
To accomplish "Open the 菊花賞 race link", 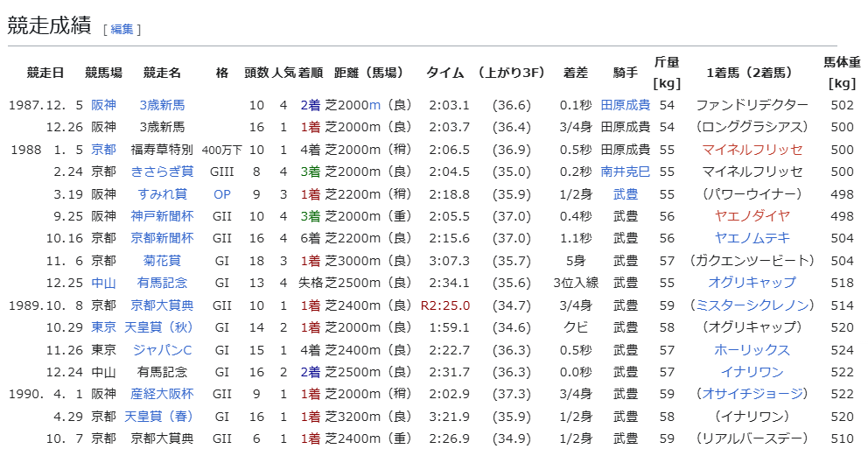I will click(x=162, y=261).
